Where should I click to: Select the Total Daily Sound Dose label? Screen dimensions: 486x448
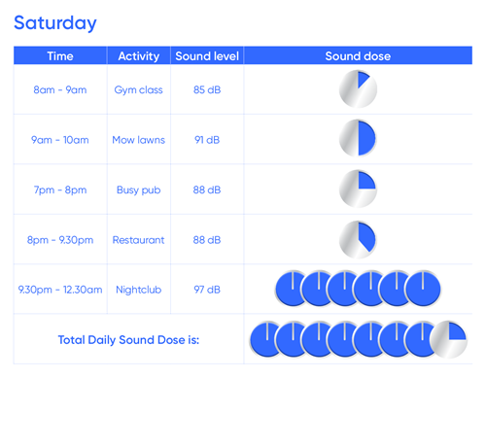[128, 340]
